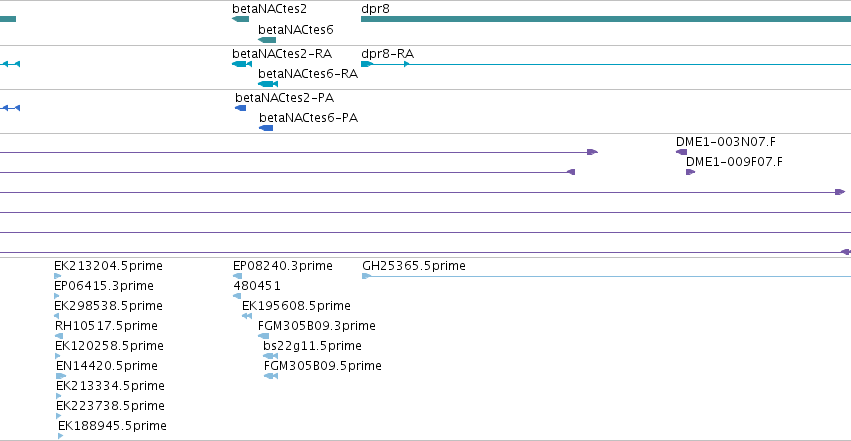Screen dimensions: 851x441
Task: Select the FGM305B09.3prime EST glyph
Action: click(x=263, y=336)
